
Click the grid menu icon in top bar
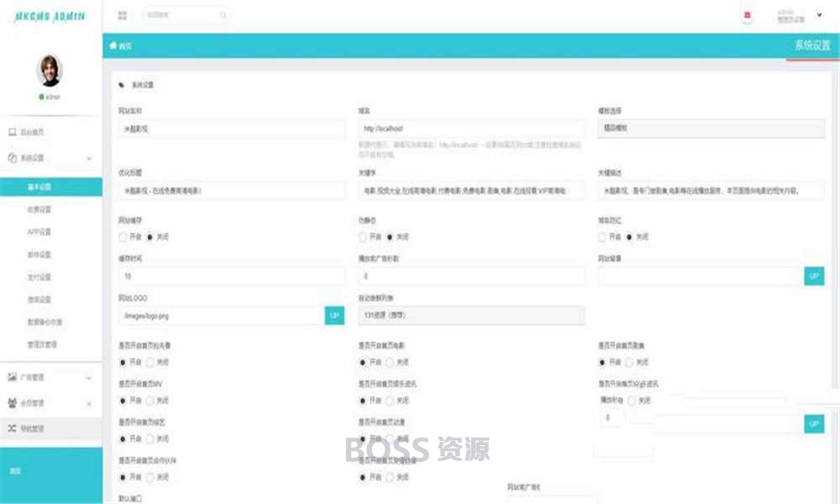(123, 15)
